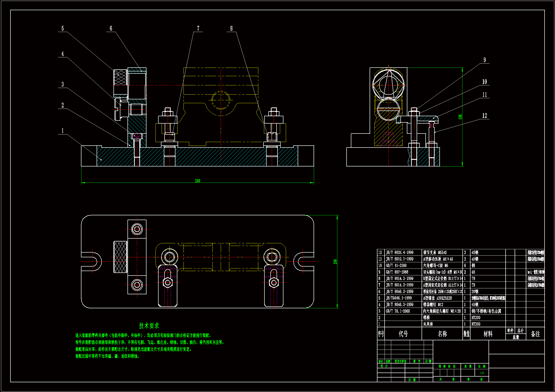Click the 名称 column header
555x392 pixels.
click(442, 334)
